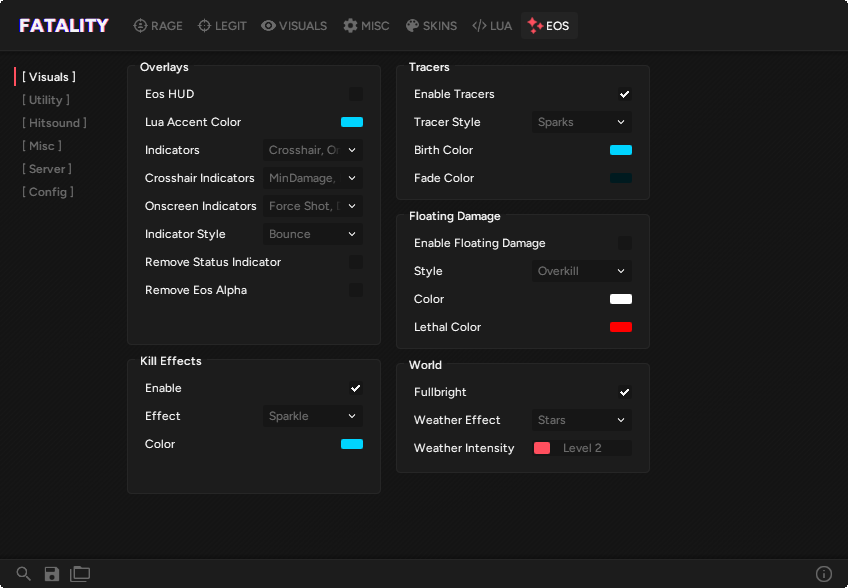Open Weather Effect dropdown showing Stars

pos(582,420)
